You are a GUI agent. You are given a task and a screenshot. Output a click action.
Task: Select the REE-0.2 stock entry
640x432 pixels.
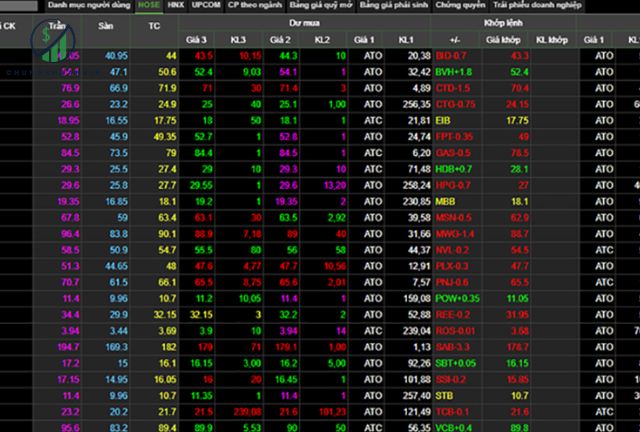(453, 315)
